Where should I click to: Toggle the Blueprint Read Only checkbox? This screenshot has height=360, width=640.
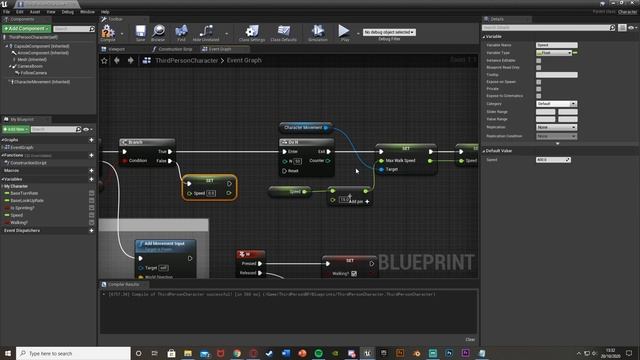538,67
